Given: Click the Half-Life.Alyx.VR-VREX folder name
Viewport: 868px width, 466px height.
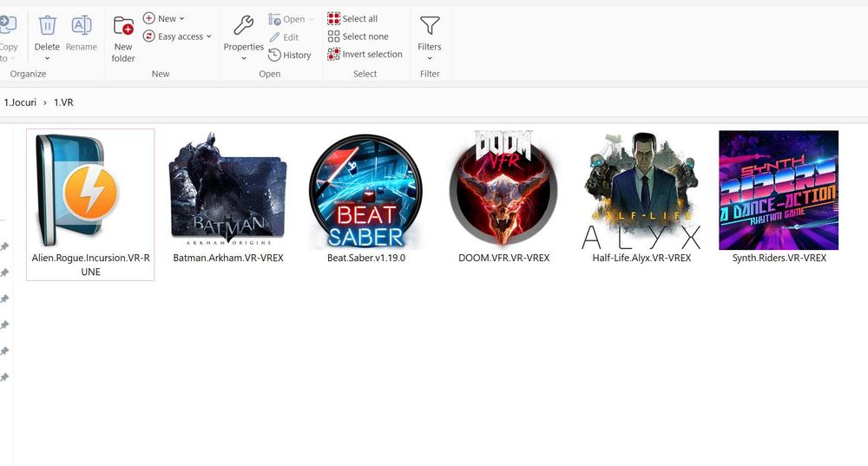Looking at the screenshot, I should coord(641,258).
